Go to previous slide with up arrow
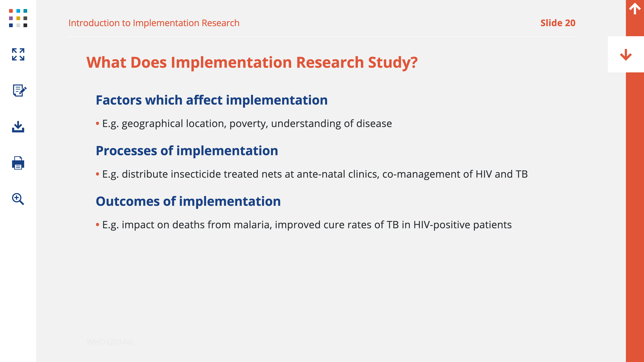Image resolution: width=644 pixels, height=362 pixels. click(635, 9)
